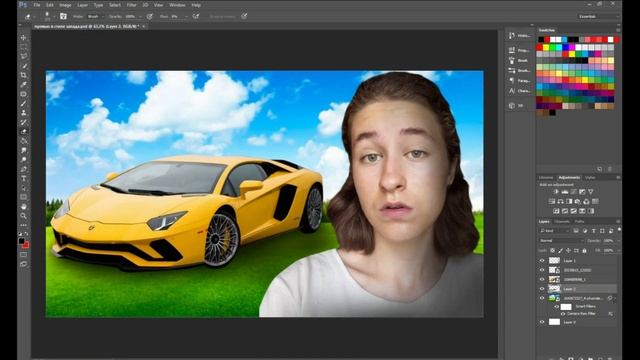Screen dimensions: 640x360
Task: Select the Gradient tool
Action: (x=24, y=141)
